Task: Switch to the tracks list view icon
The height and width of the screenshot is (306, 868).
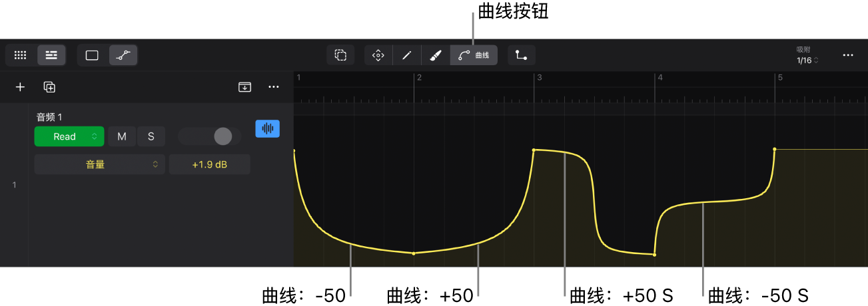Action: (51, 55)
